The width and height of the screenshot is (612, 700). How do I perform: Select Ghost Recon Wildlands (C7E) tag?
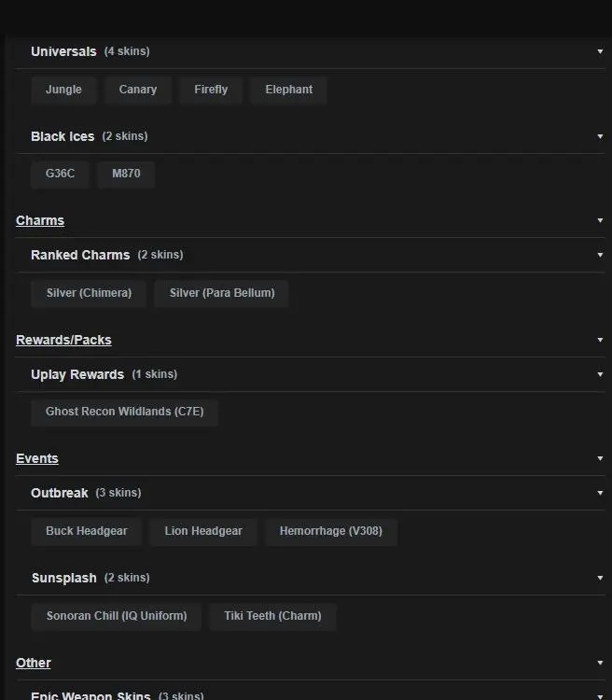pyautogui.click(x=124, y=412)
